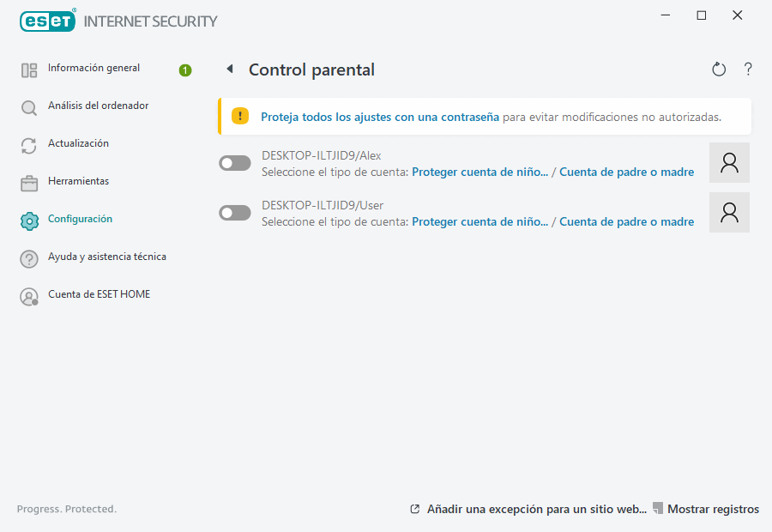Refresh the Control parental view
Image resolution: width=772 pixels, height=532 pixels.
[719, 69]
